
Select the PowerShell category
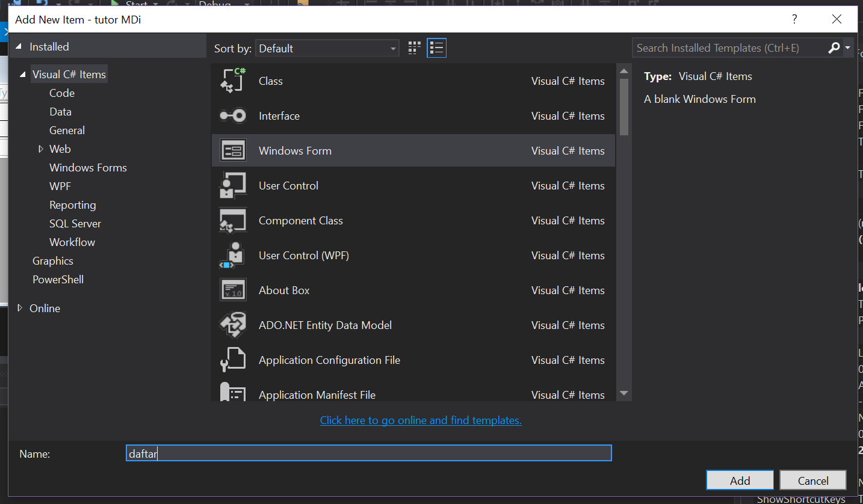pos(58,279)
